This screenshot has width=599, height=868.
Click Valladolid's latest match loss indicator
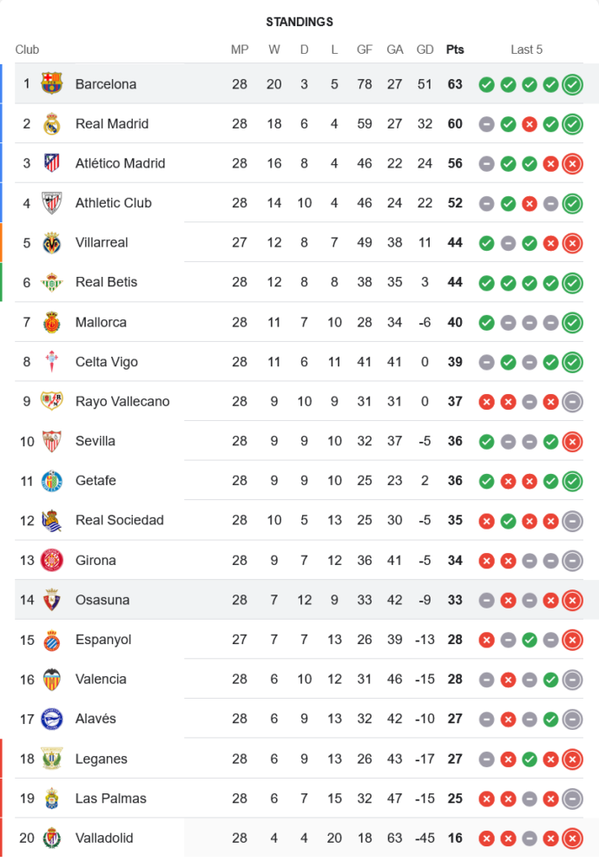pos(572,838)
